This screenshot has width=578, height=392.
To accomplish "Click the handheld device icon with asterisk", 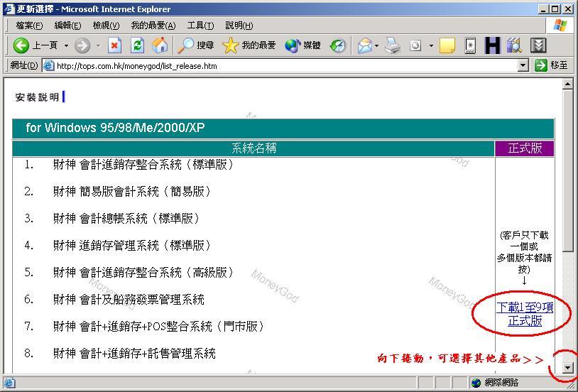I will coord(470,45).
